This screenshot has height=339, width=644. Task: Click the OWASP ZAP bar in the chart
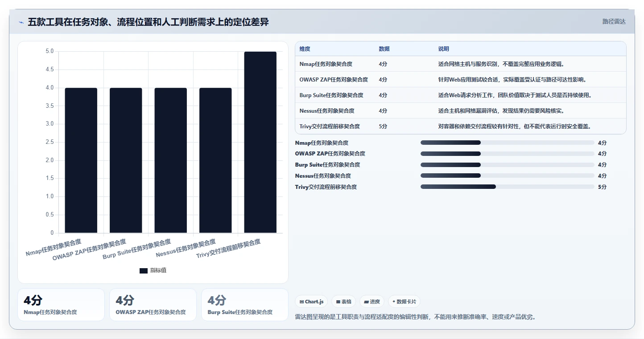coord(126,160)
